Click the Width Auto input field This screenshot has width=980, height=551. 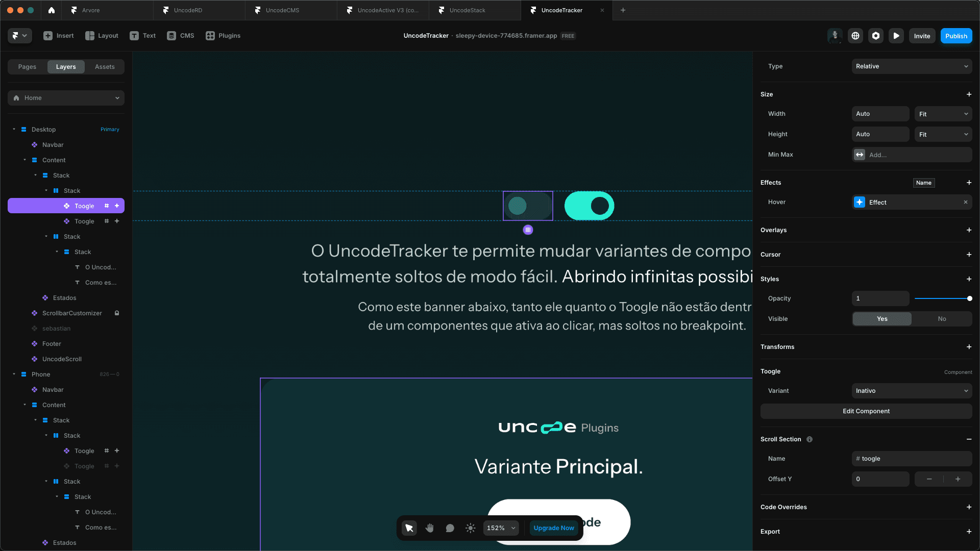coord(880,114)
